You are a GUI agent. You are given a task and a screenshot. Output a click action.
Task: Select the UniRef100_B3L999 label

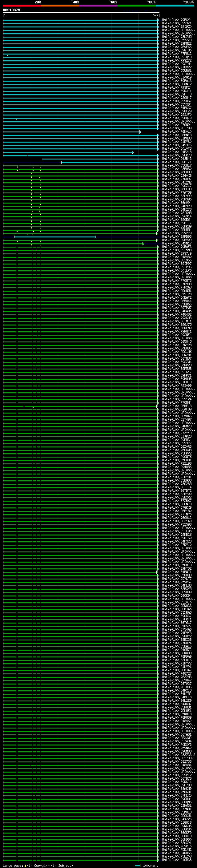click(177, 196)
